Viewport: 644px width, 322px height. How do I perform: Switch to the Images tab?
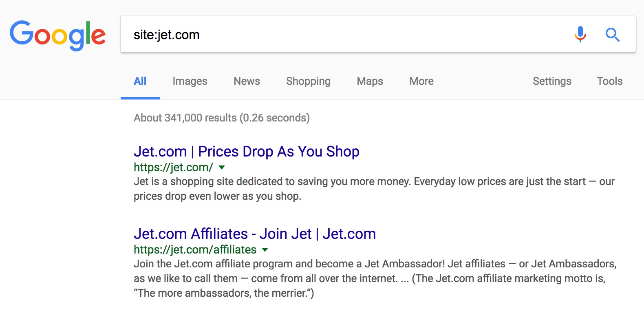190,81
